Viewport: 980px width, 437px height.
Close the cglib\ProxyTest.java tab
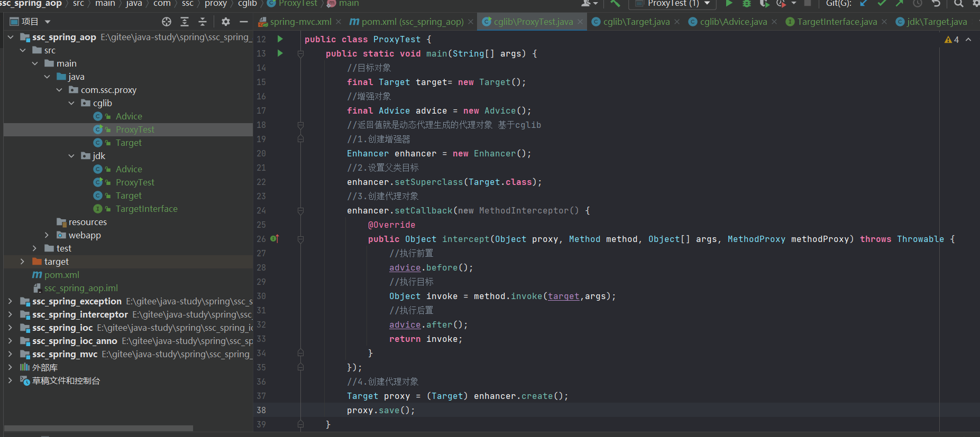pos(580,22)
